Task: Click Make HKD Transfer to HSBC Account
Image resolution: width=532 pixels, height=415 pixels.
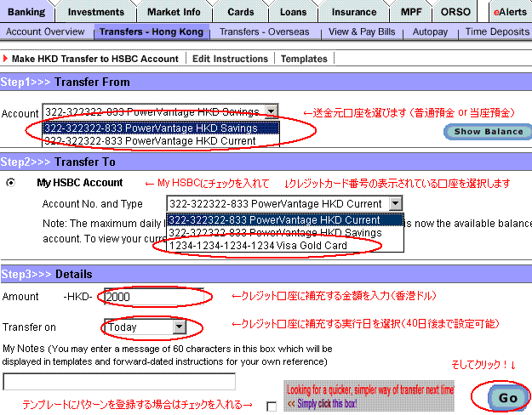Action: point(95,59)
